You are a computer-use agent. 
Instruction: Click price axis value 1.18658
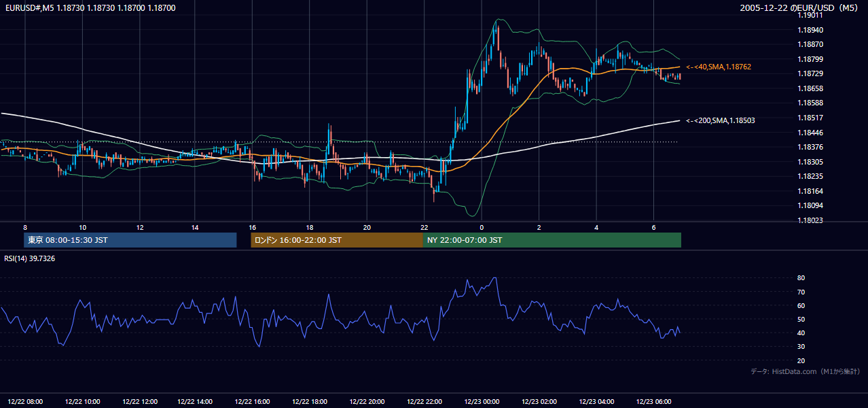pos(811,88)
